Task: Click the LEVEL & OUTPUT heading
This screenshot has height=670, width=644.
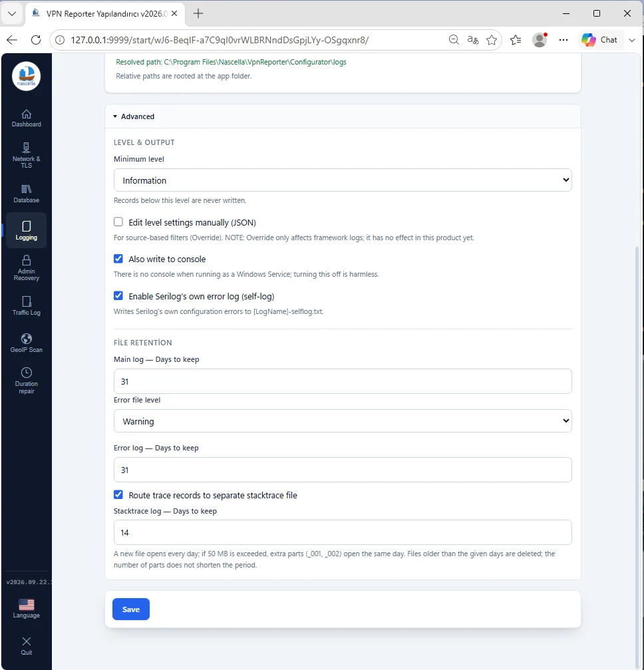Action: [x=144, y=142]
